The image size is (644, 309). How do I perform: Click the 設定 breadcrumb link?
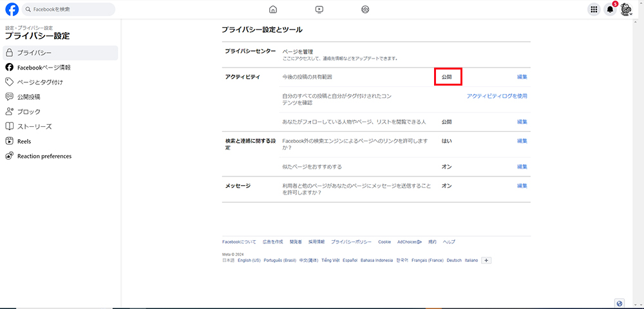(x=10, y=28)
